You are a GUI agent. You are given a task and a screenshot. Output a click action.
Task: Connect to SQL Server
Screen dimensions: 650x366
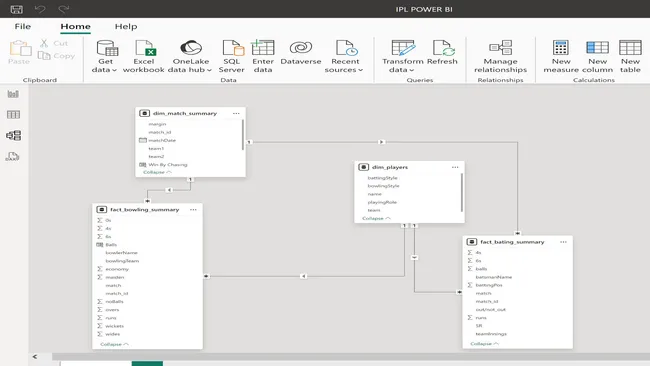pyautogui.click(x=232, y=57)
